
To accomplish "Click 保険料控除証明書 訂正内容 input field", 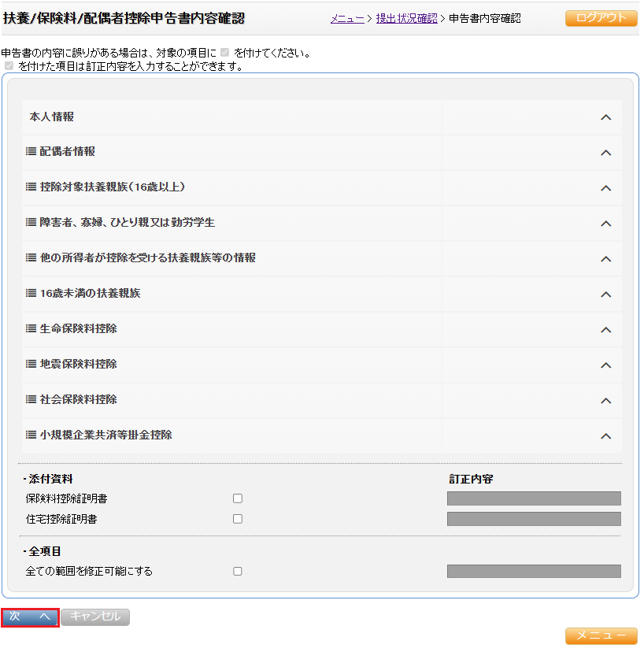I will (x=534, y=498).
